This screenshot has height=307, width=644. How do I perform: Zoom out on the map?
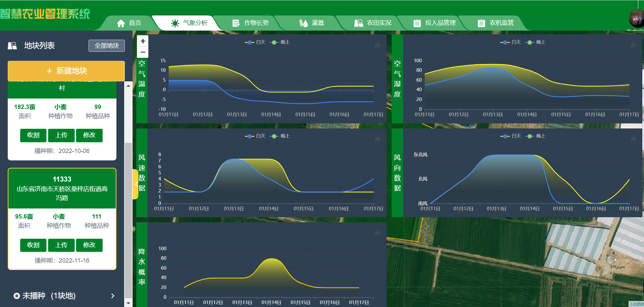[143, 52]
